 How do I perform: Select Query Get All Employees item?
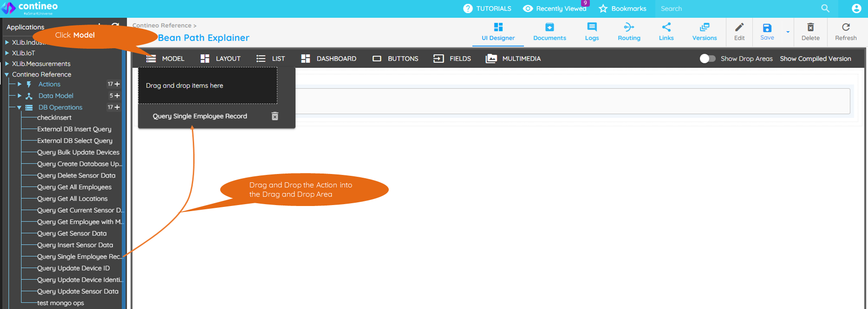tap(74, 187)
